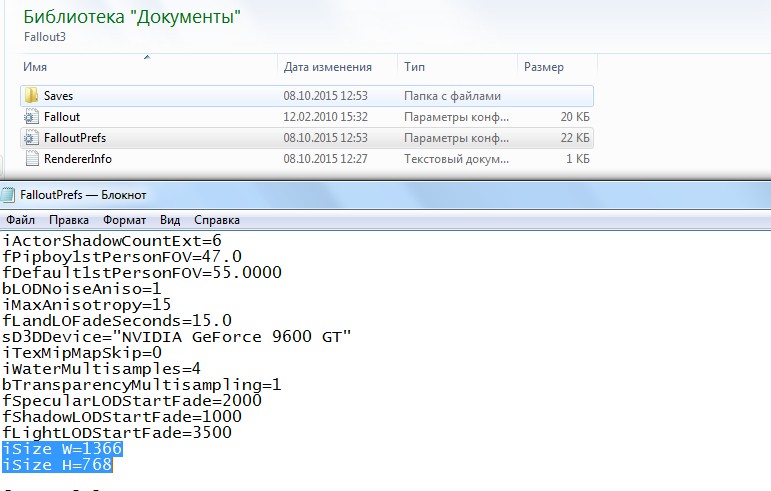The image size is (771, 491).
Task: Place cursor in line fLandLOFadeSeconds=15.0
Action: pyautogui.click(x=117, y=321)
